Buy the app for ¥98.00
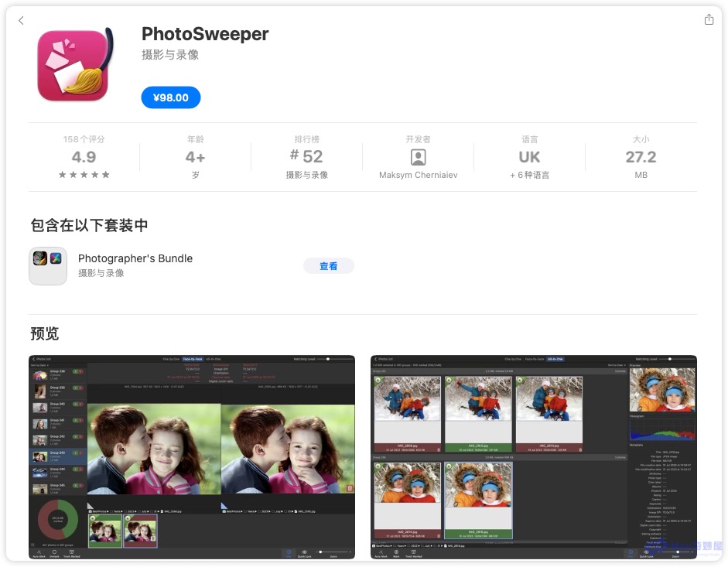 tap(171, 97)
